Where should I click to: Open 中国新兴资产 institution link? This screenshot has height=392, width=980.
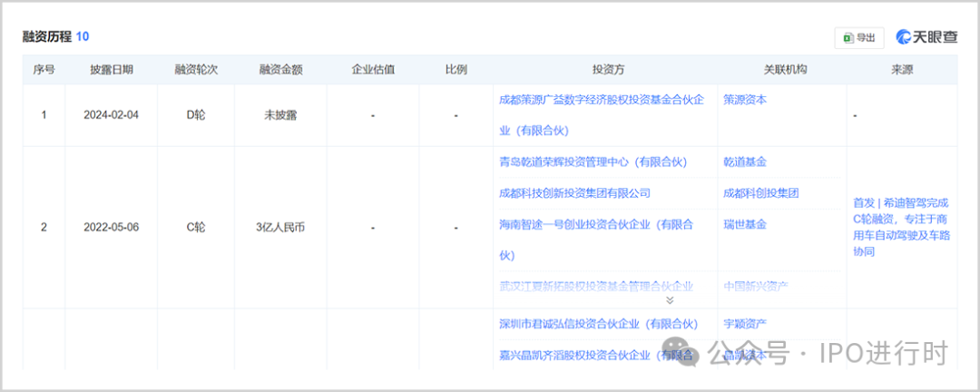tap(756, 287)
